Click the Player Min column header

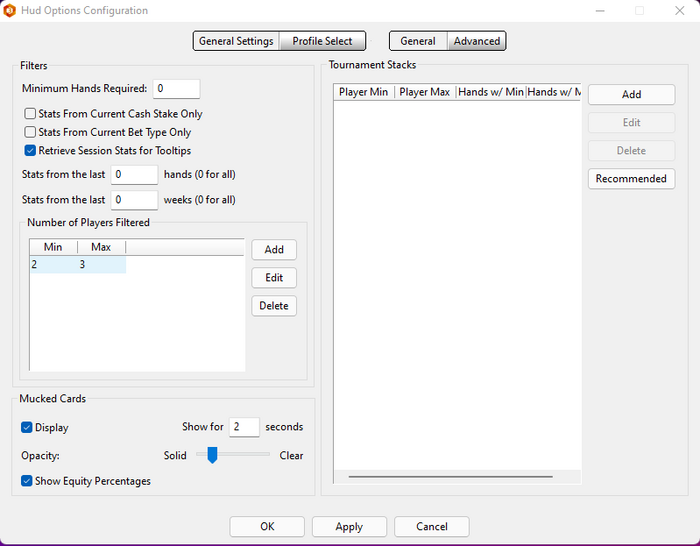pos(364,92)
